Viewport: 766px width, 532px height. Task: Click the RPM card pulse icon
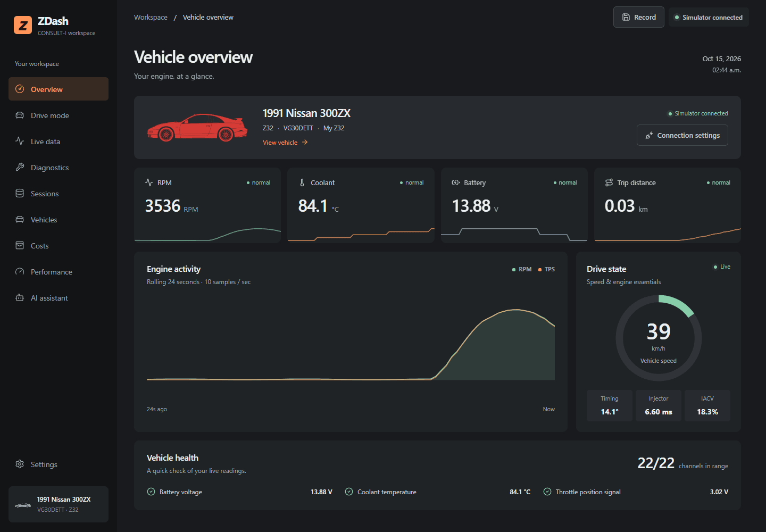149,182
